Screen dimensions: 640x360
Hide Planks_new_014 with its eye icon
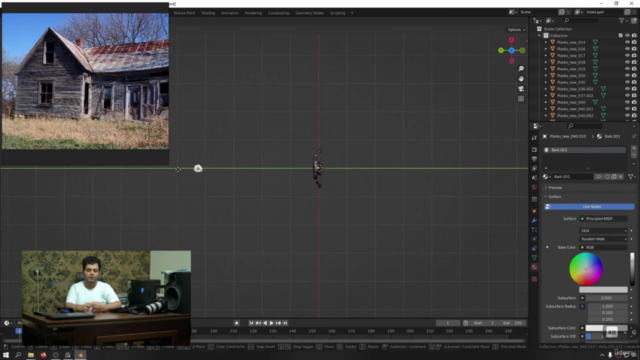click(x=627, y=42)
